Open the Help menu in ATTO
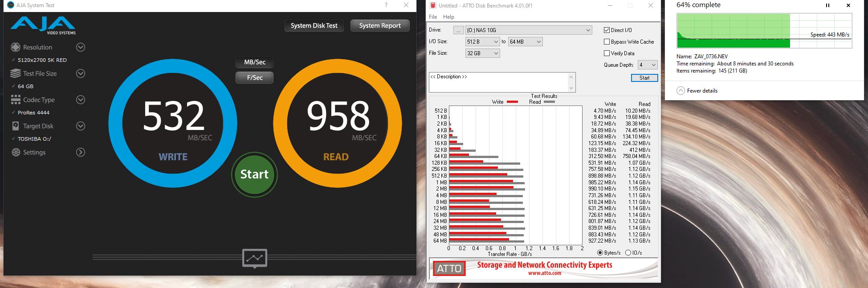868x288 pixels. point(448,17)
